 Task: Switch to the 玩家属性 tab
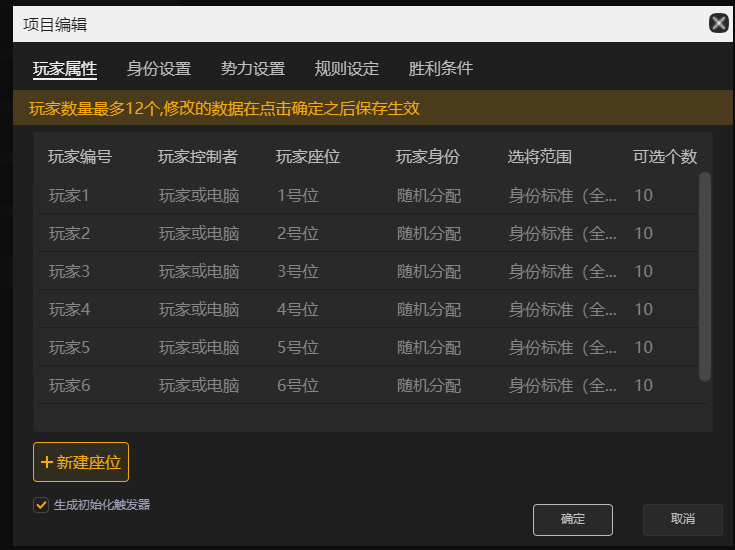click(65, 69)
